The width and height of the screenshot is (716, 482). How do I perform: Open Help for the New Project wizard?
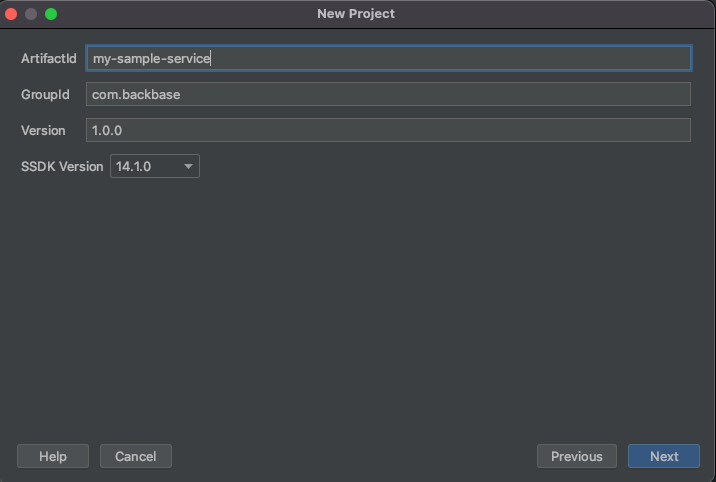click(53, 456)
